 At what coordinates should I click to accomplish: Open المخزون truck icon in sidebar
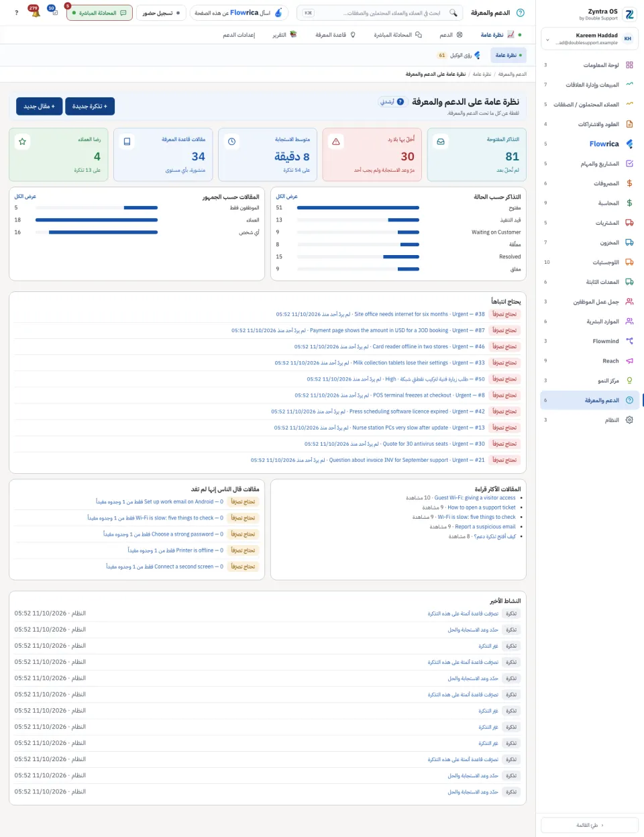[629, 242]
